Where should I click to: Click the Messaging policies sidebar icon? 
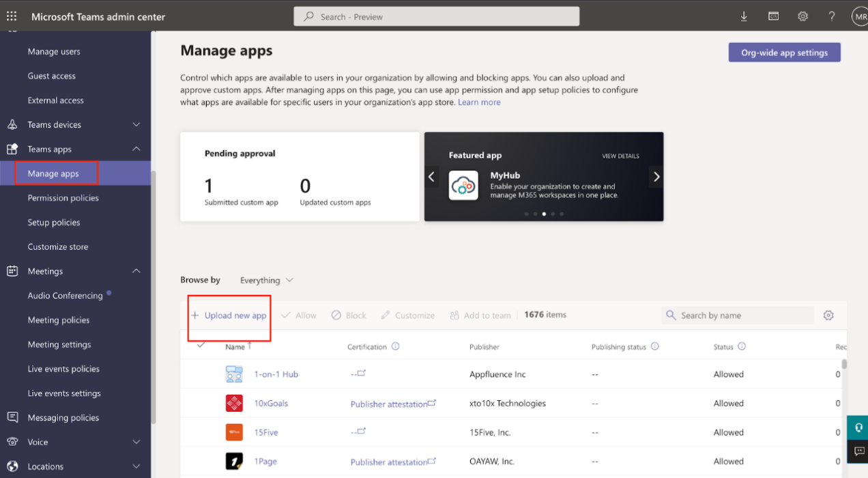[x=12, y=417]
